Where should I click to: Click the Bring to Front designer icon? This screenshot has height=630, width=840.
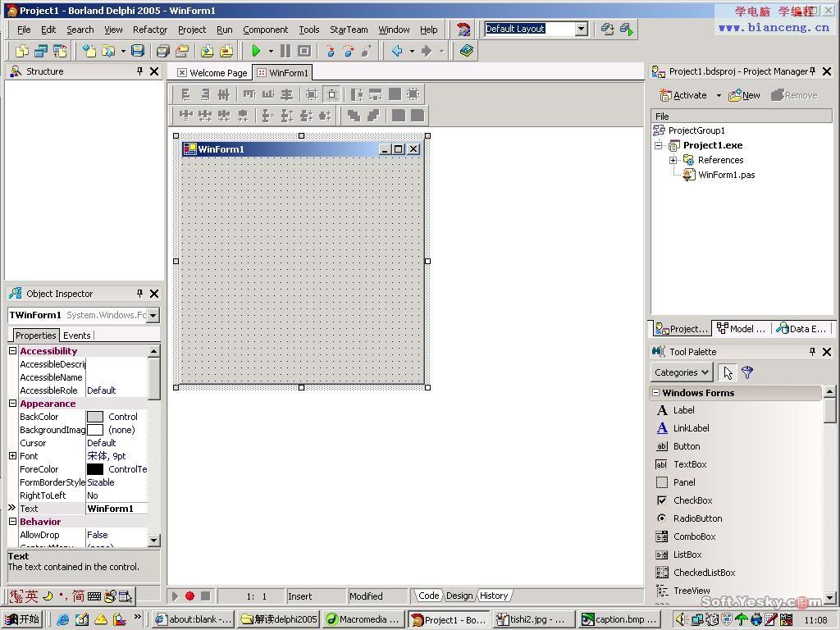coord(354,115)
